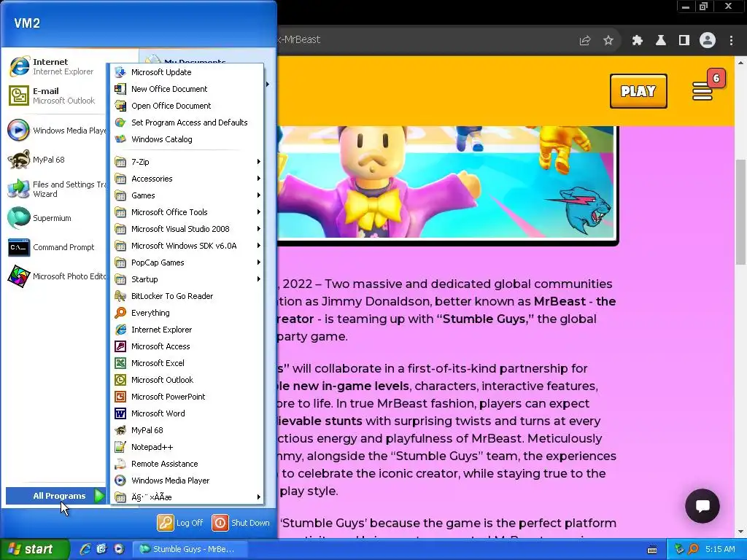
Task: Toggle browser side panel icon
Action: pyautogui.click(x=684, y=41)
